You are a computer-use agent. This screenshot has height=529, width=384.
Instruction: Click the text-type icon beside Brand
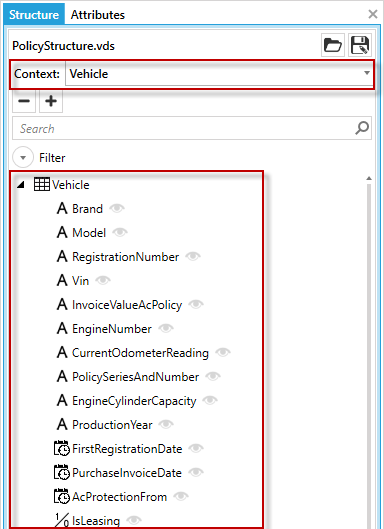62,208
